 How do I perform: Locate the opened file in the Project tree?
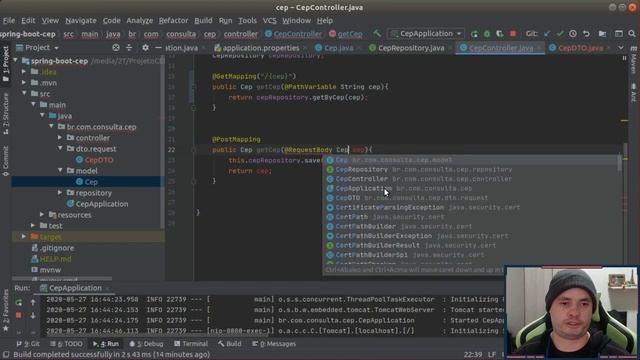coord(116,48)
